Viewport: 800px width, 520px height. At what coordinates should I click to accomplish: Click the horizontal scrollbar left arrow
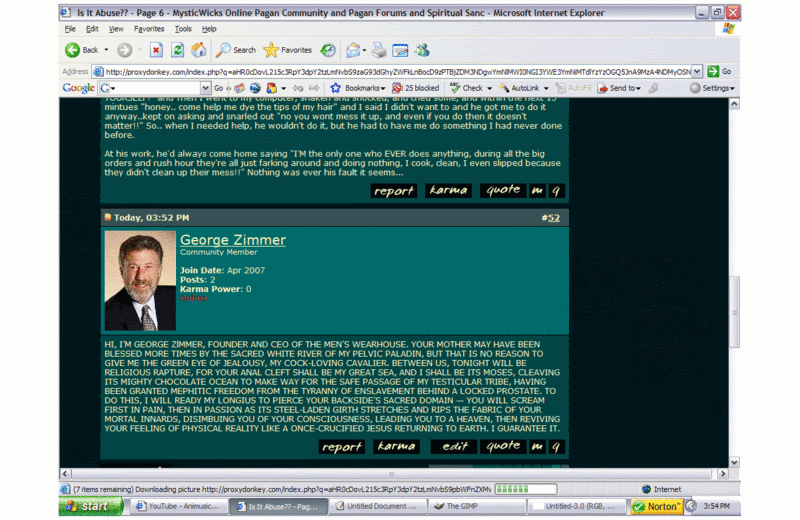point(65,474)
